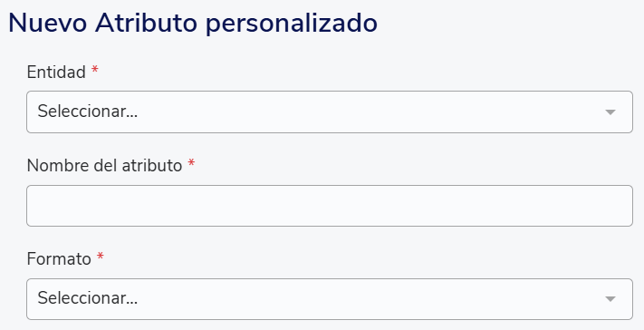644x330 pixels.
Task: Click the arrow icon in Entidad selector
Action: (610, 112)
